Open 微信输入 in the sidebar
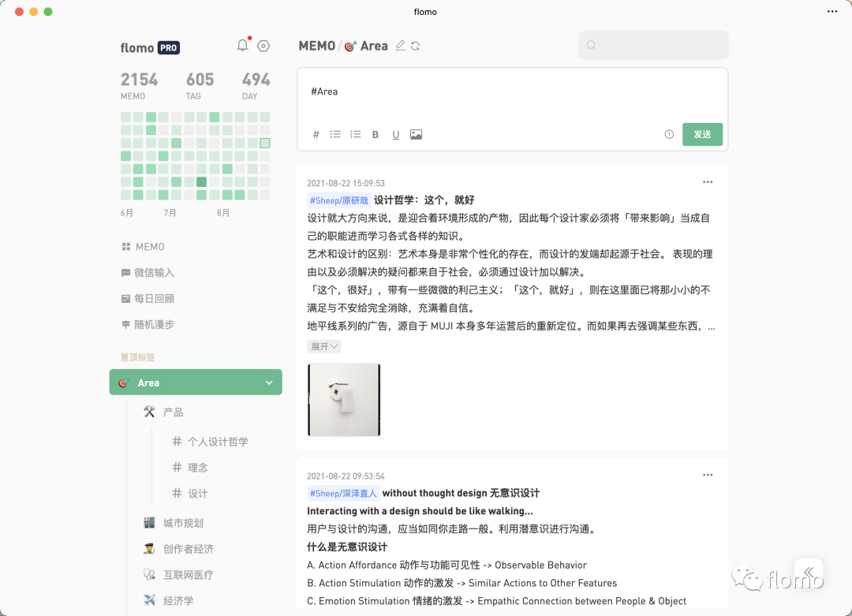This screenshot has height=616, width=852. tap(148, 273)
